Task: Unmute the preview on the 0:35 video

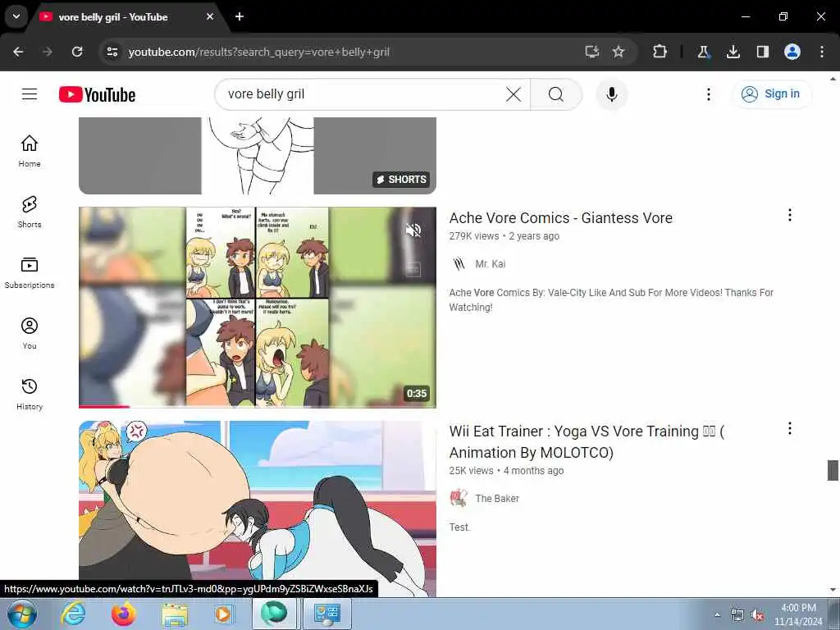Action: coord(413,231)
